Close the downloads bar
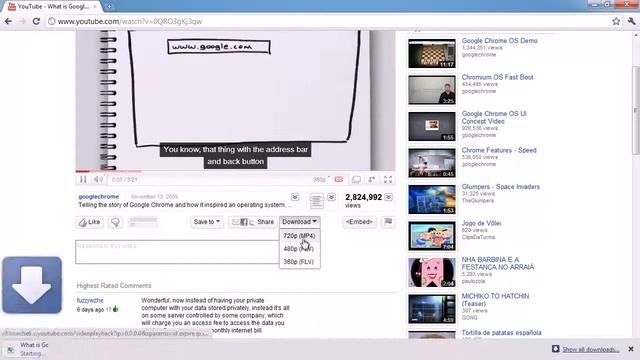The width and height of the screenshot is (640, 360). click(x=631, y=349)
